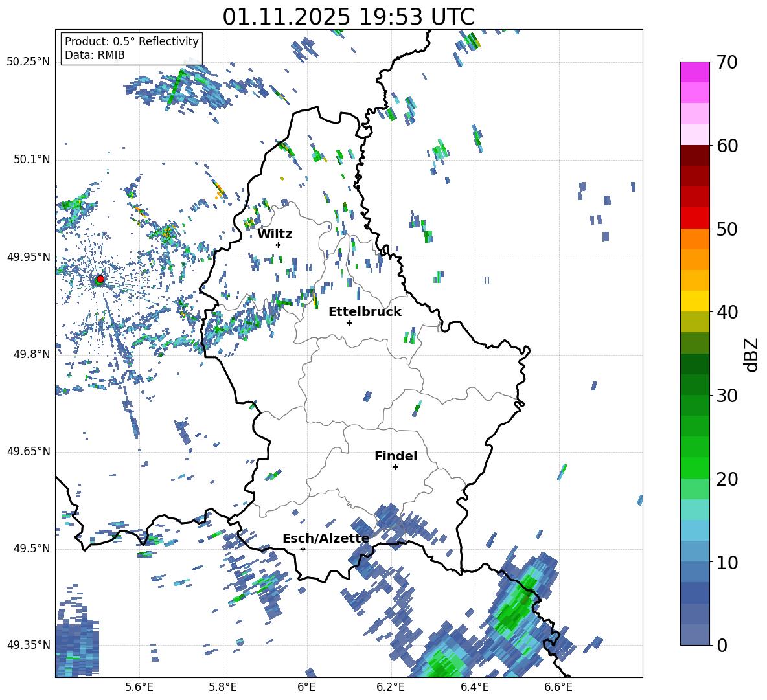Click the 49.8°N latitude label

[x=32, y=354]
